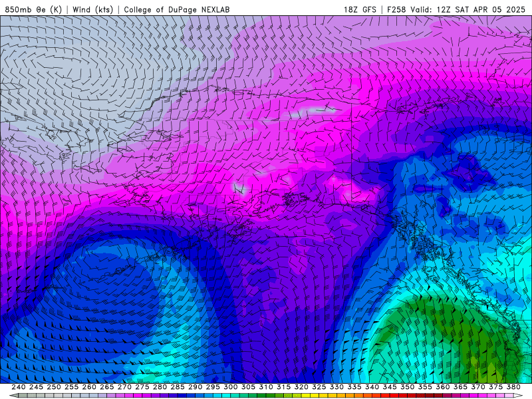Click the 360 value on the color scale
Image resolution: width=532 pixels, height=399 pixels.
point(442,387)
